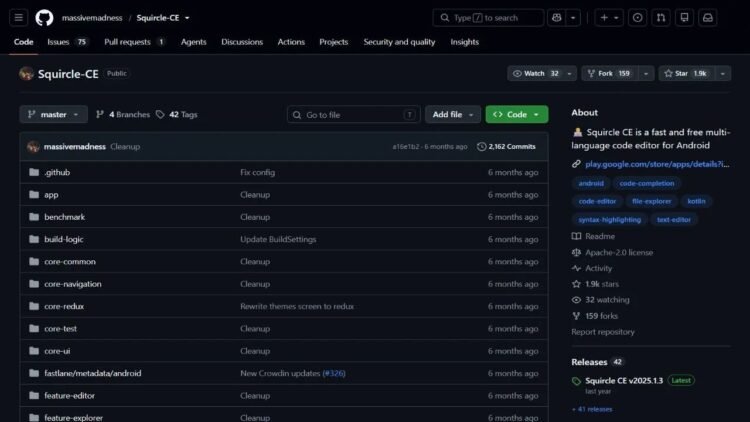Screen dimensions: 750x422
Task: Open massivemadness commit author link
Action: click(75, 147)
